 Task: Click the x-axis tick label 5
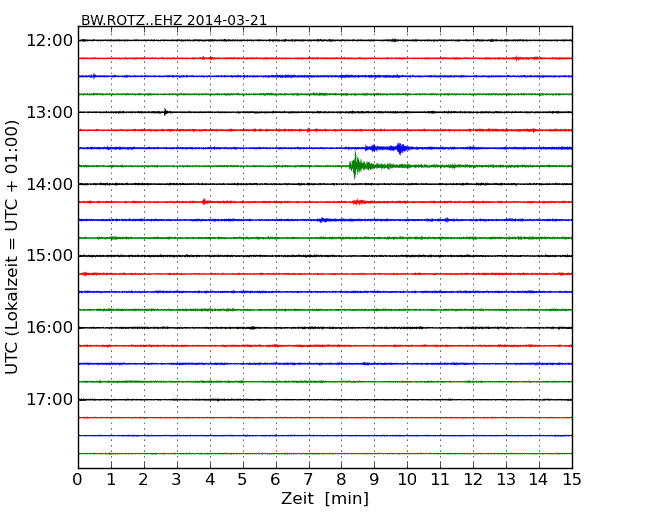tap(243, 480)
